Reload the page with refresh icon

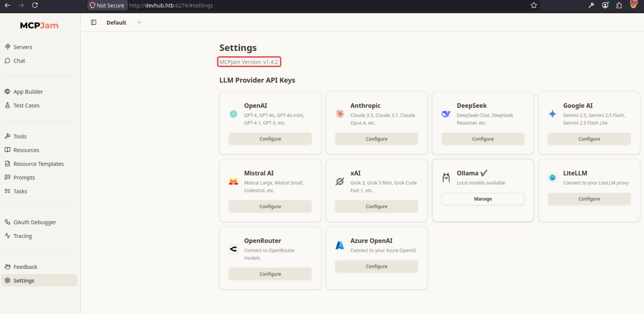coord(35,5)
